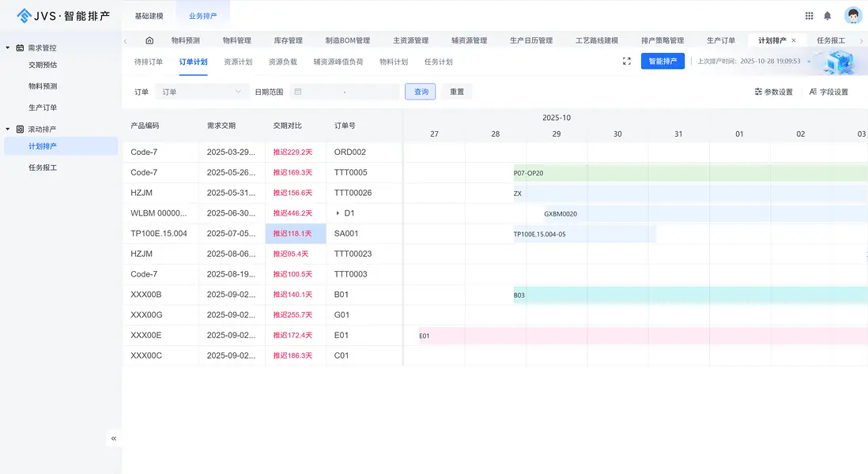868x474 pixels.
Task: Open 字段设置 field settings
Action: 828,92
